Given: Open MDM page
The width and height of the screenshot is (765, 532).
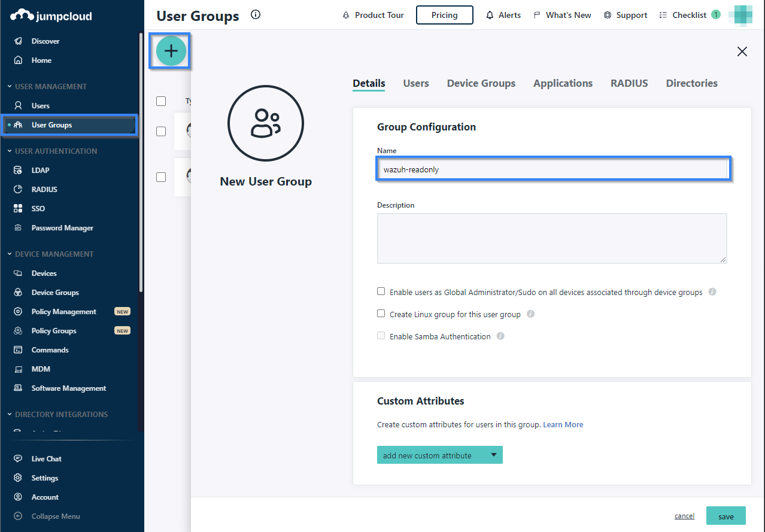Looking at the screenshot, I should tap(41, 369).
